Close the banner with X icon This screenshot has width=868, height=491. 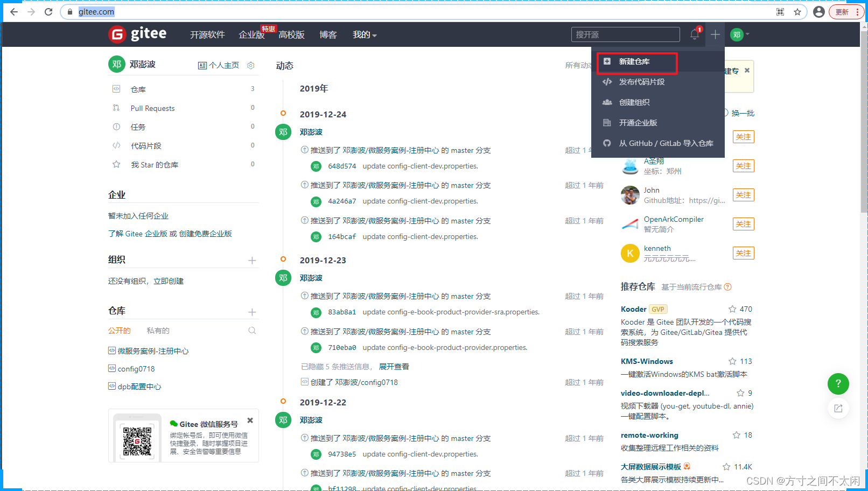747,70
